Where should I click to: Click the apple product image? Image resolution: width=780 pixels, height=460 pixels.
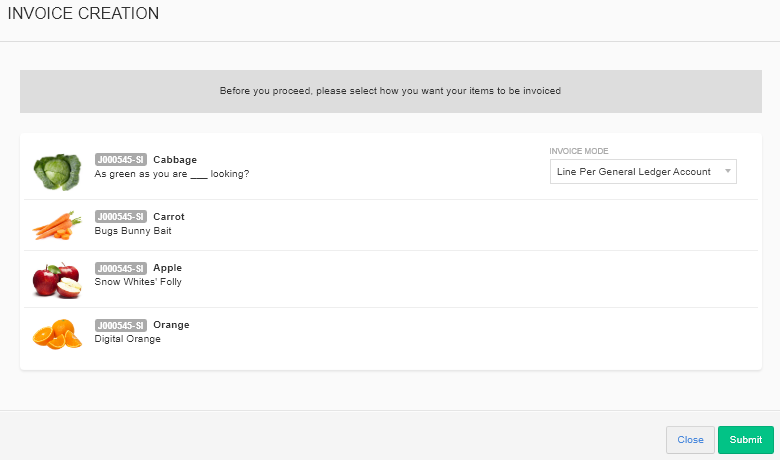pyautogui.click(x=57, y=280)
